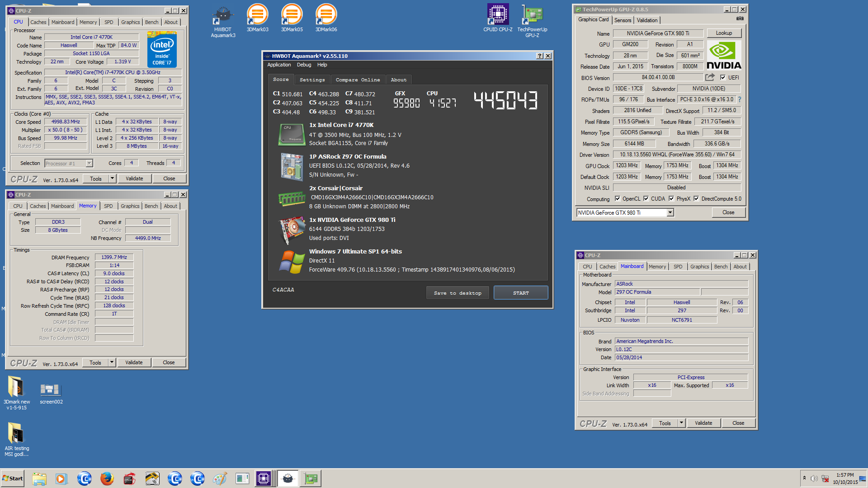Expand Tools arrow in CPU-Z Memory window
Viewport: 868px width, 488px height.
[112, 362]
